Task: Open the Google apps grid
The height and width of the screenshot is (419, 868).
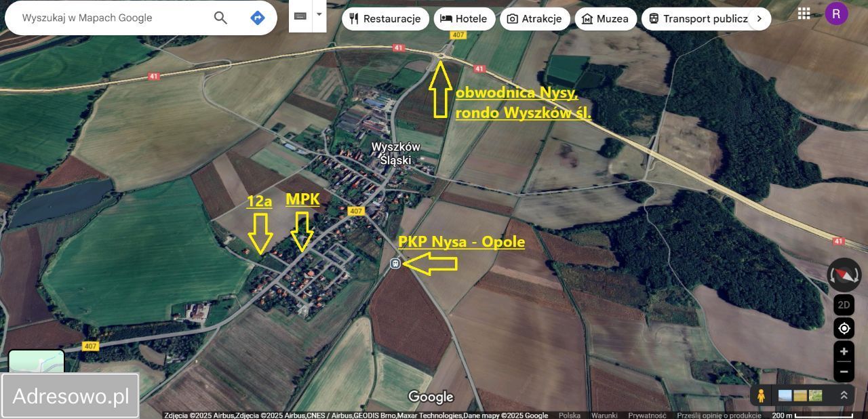Action: click(x=804, y=13)
